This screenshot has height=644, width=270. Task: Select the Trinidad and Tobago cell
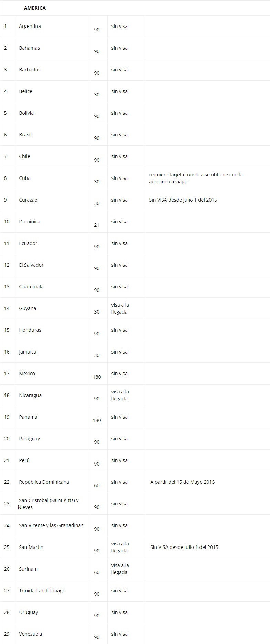(42, 591)
